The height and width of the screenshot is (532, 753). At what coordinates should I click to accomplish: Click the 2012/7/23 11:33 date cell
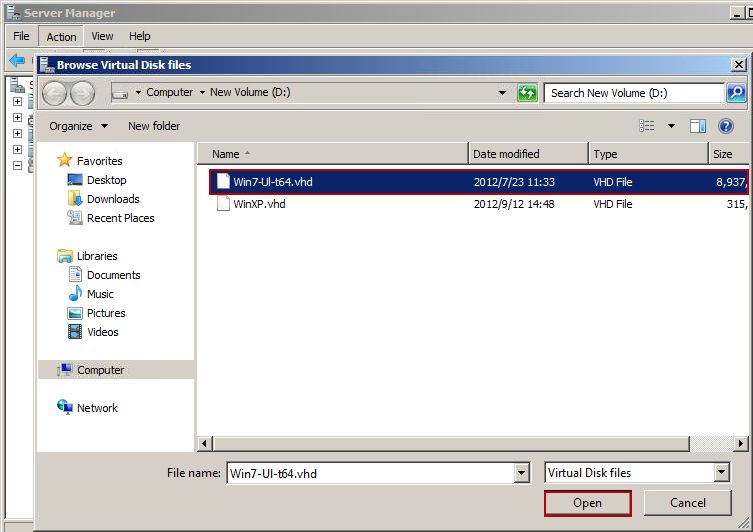coord(514,182)
